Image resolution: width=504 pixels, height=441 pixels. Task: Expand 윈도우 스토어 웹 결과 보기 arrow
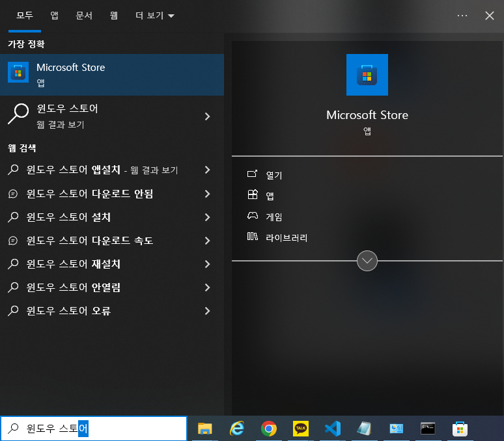click(x=207, y=116)
